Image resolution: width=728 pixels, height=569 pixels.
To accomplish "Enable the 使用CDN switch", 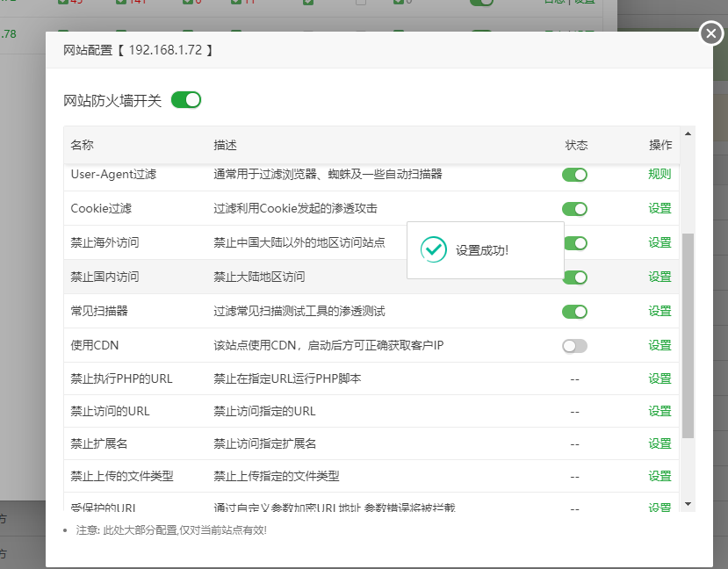I will pos(574,346).
